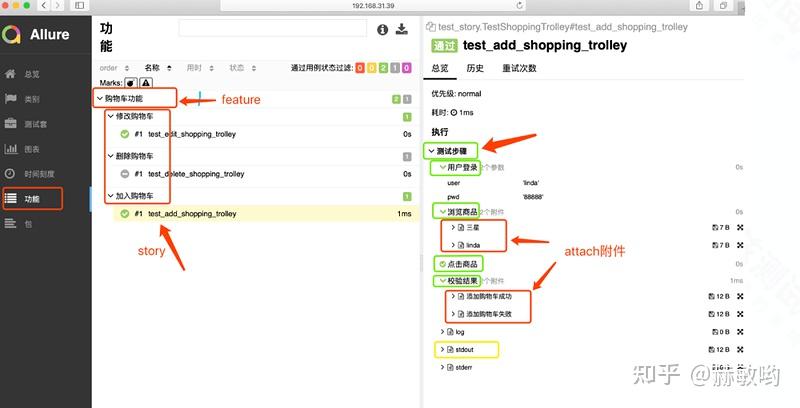The height and width of the screenshot is (408, 800).
Task: Click the search box above the tree
Action: (x=272, y=28)
